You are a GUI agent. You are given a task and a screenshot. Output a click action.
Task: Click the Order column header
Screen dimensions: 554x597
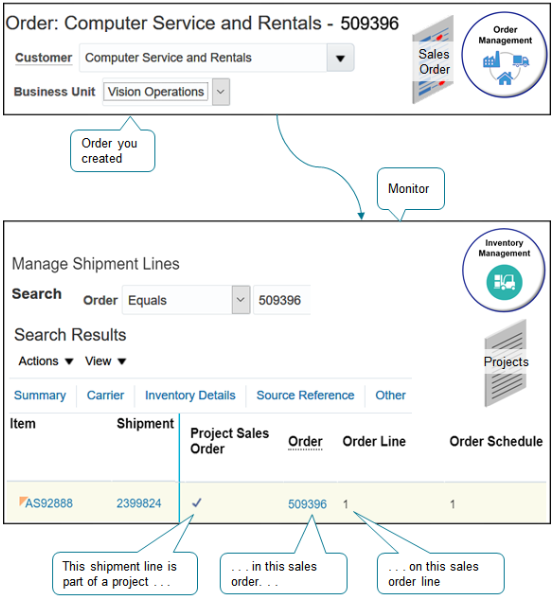click(x=305, y=442)
